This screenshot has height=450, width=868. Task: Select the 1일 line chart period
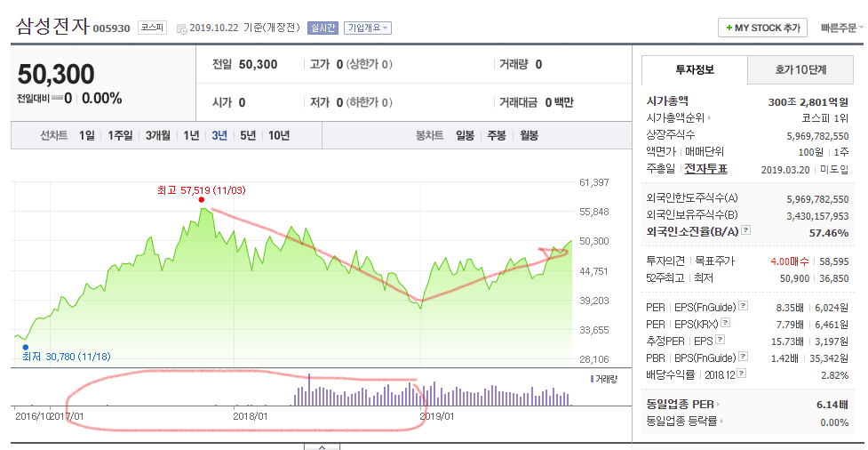(87, 136)
